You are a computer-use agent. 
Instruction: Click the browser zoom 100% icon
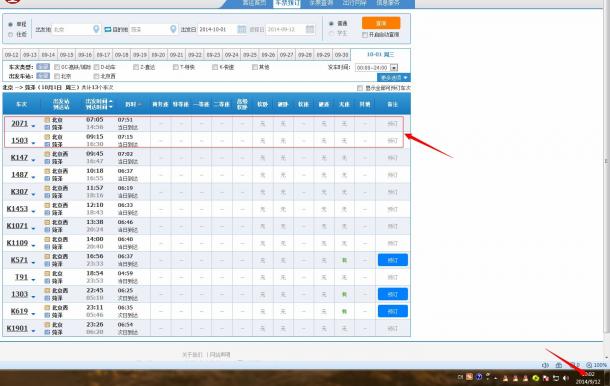pos(589,365)
